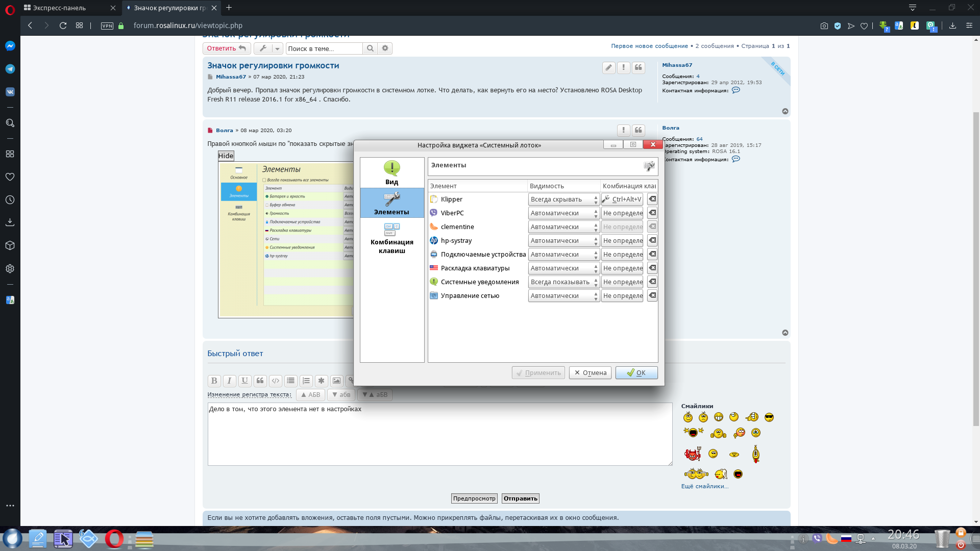Switch to the Вид section in settings dialog
980x551 pixels.
coord(391,172)
